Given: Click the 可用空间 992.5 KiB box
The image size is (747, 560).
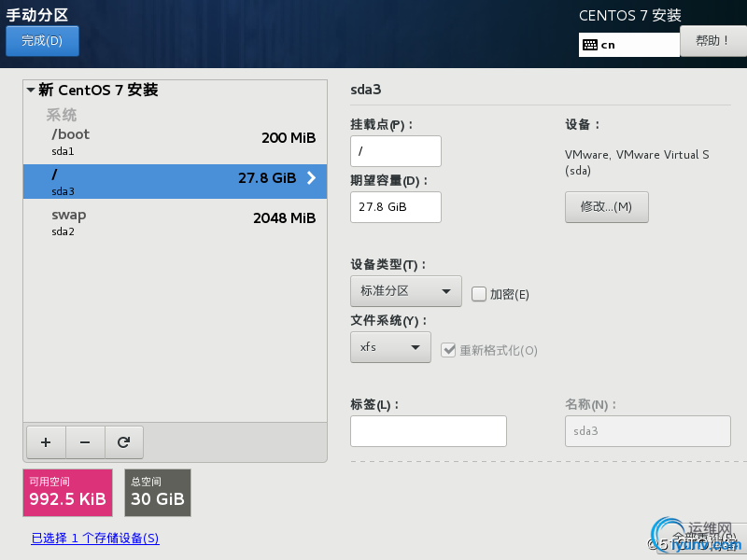Looking at the screenshot, I should click(x=67, y=493).
